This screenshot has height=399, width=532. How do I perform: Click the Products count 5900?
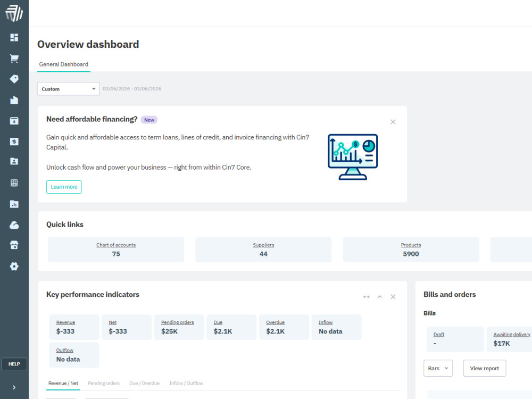tap(411, 254)
